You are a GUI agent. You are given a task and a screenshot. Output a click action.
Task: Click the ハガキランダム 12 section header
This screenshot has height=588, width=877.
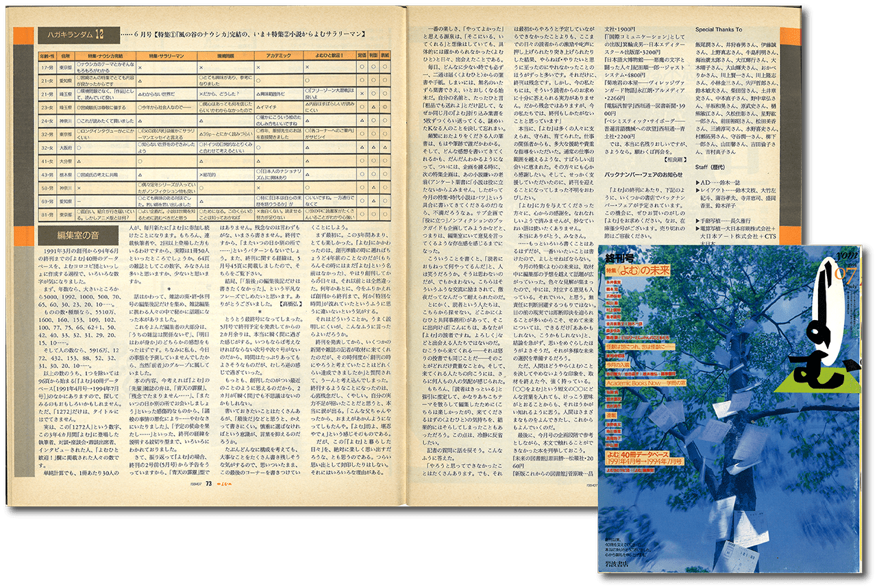point(71,33)
